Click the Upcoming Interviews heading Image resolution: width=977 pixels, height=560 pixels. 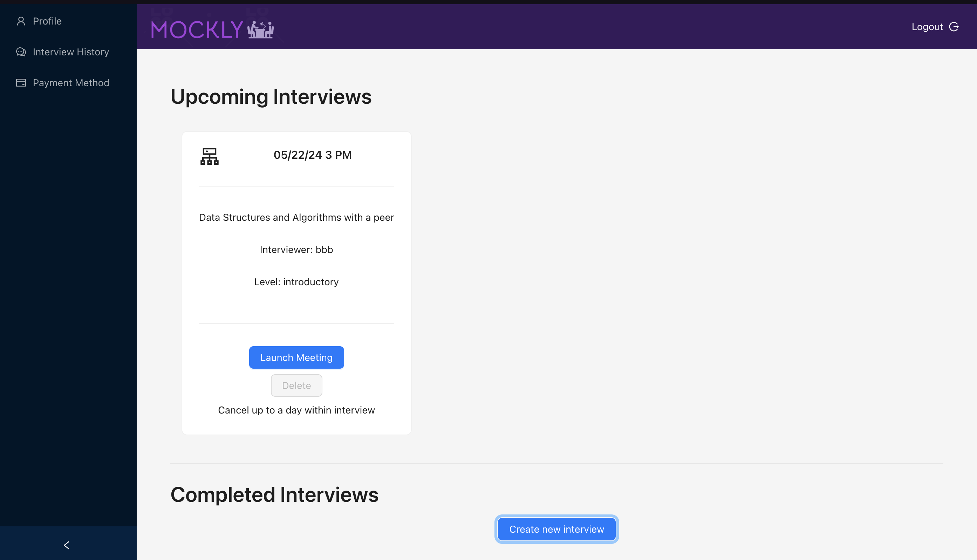pyautogui.click(x=271, y=96)
